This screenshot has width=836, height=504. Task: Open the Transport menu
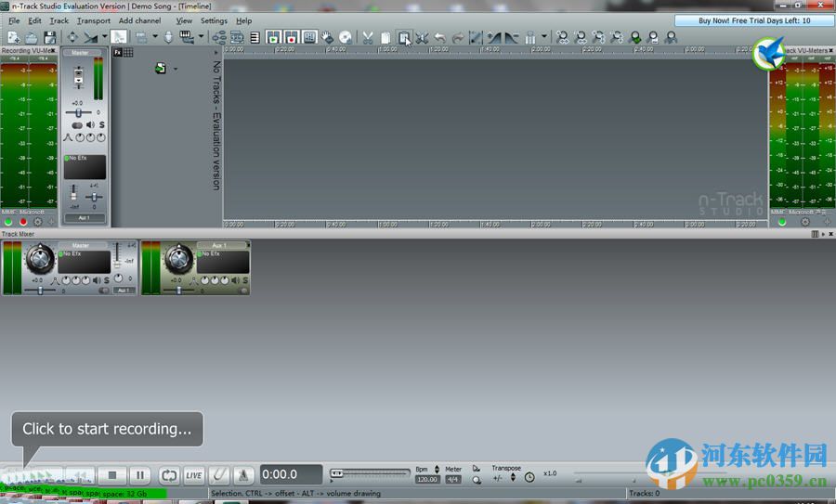click(x=93, y=20)
